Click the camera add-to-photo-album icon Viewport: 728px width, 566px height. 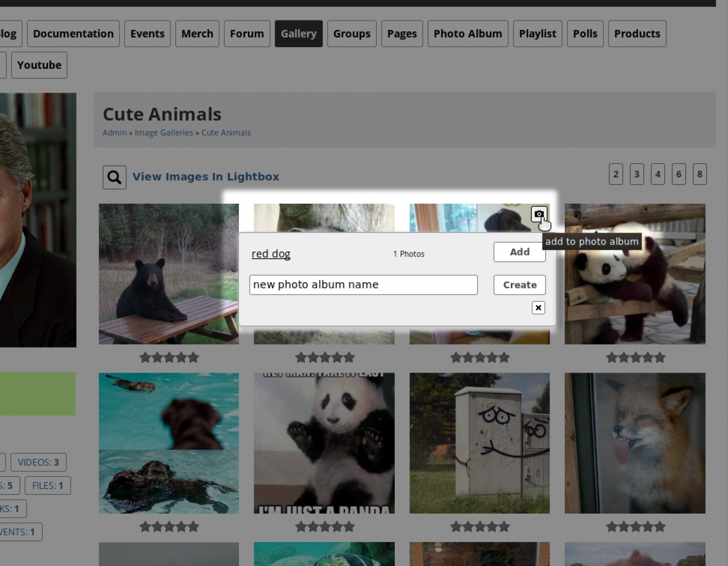pyautogui.click(x=539, y=214)
